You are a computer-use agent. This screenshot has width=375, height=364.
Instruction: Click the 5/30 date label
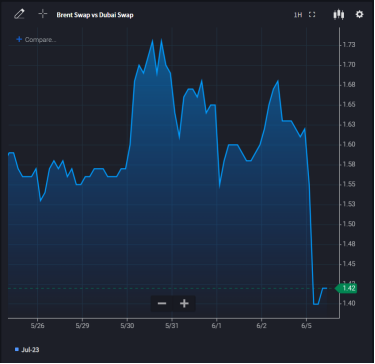coord(127,325)
